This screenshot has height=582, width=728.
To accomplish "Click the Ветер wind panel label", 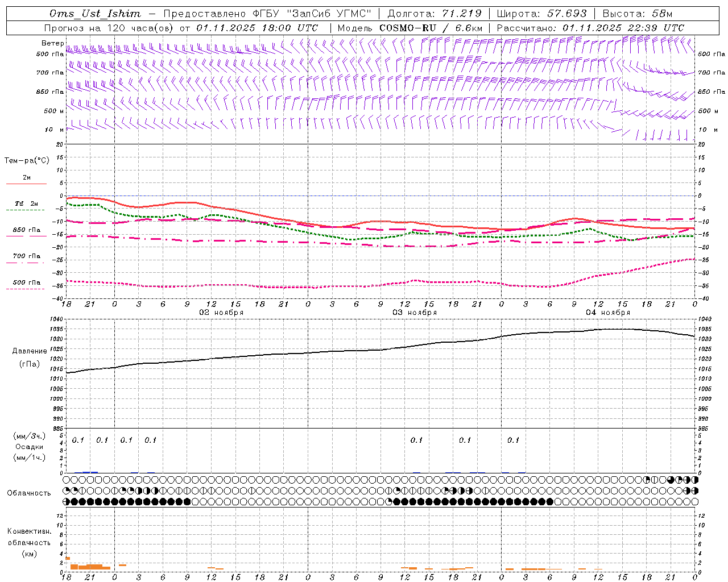I will [52, 43].
